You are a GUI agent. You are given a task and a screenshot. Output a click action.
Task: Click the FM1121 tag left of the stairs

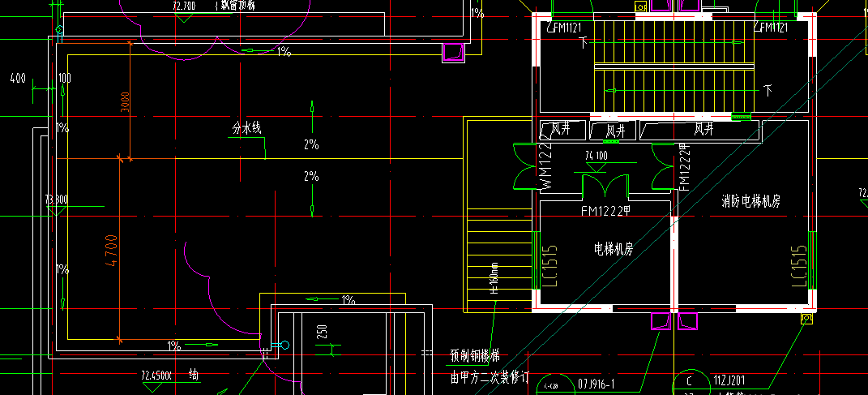(x=563, y=27)
